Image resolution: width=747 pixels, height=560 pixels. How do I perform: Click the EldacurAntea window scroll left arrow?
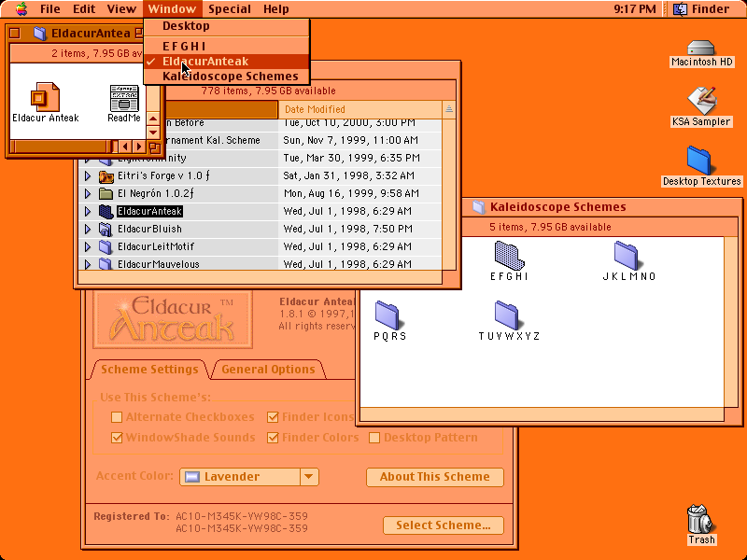(x=125, y=147)
